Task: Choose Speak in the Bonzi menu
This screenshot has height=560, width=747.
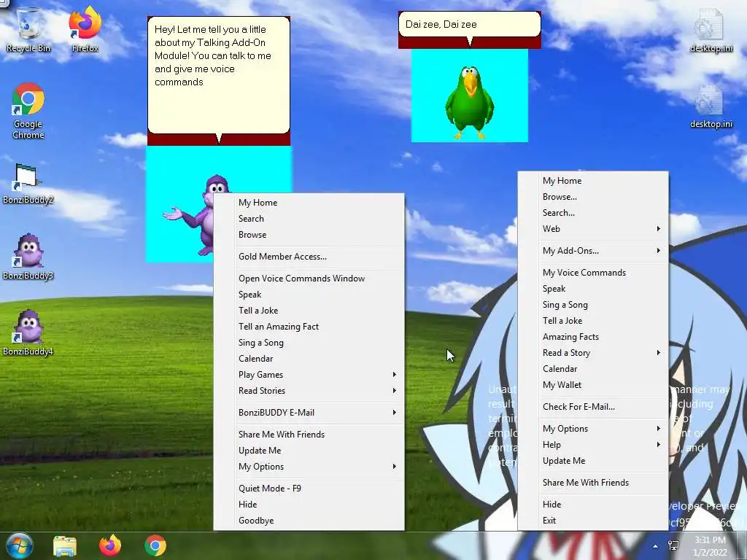Action: click(309, 295)
